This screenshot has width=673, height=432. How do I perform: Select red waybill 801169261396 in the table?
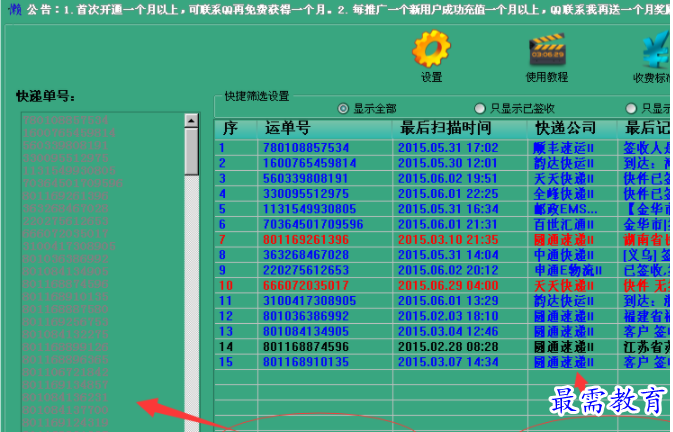[306, 240]
